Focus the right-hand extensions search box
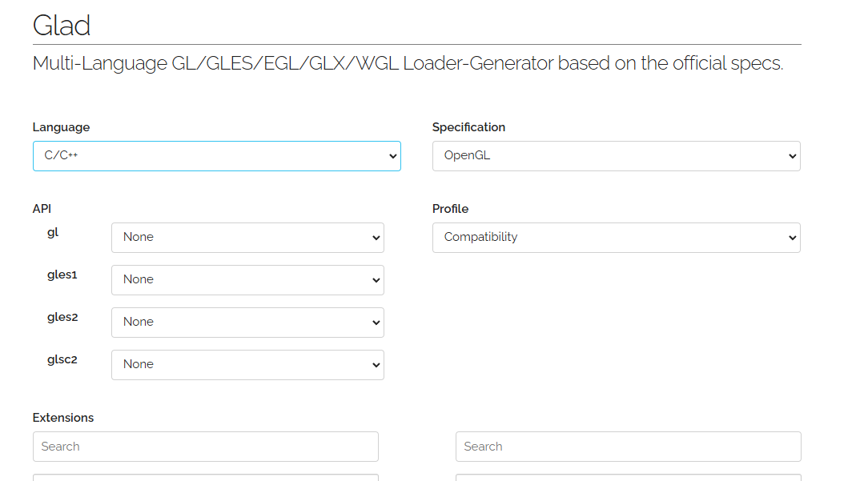 628,447
